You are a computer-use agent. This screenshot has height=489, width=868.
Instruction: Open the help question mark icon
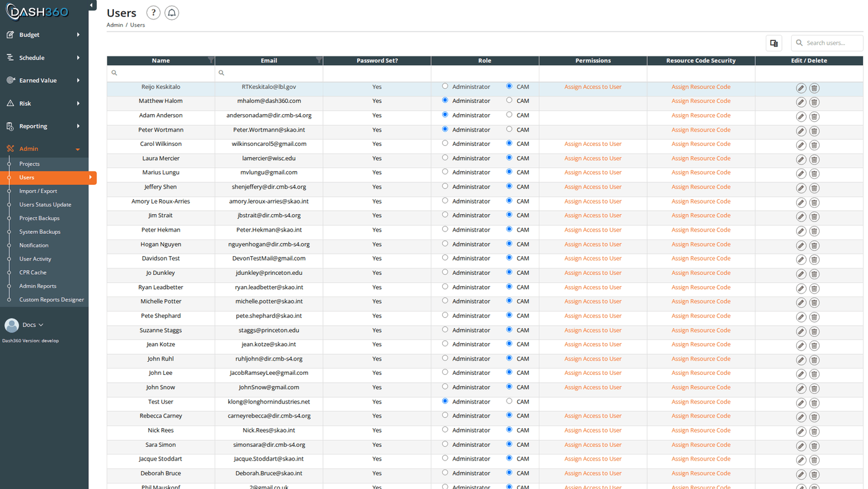[x=153, y=12]
